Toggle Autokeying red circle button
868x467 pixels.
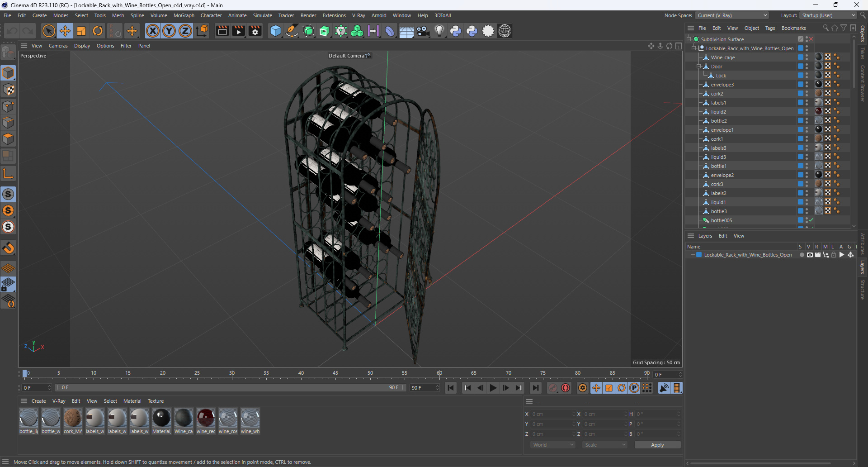coord(566,388)
